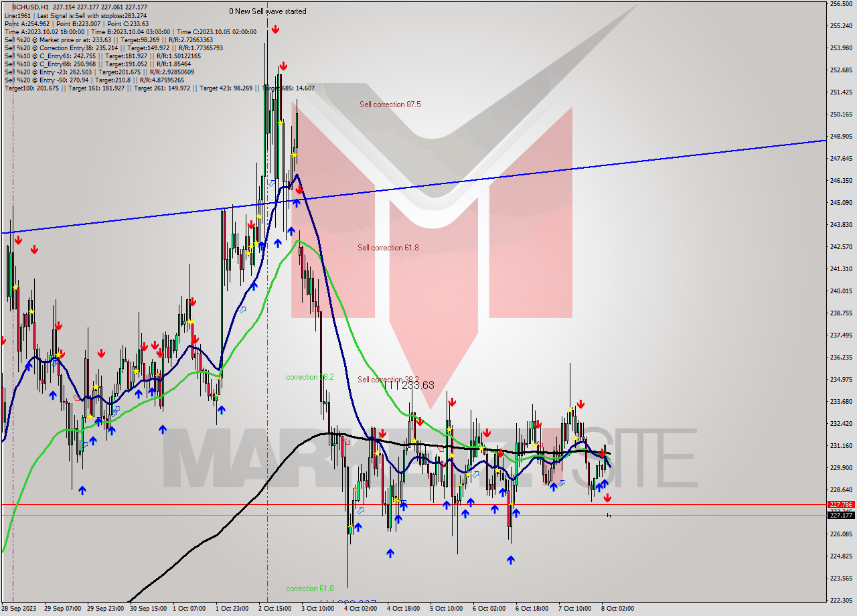Select the '30 Sep 15:00' time label
Viewport: 857px width, 616px height.
click(147, 609)
